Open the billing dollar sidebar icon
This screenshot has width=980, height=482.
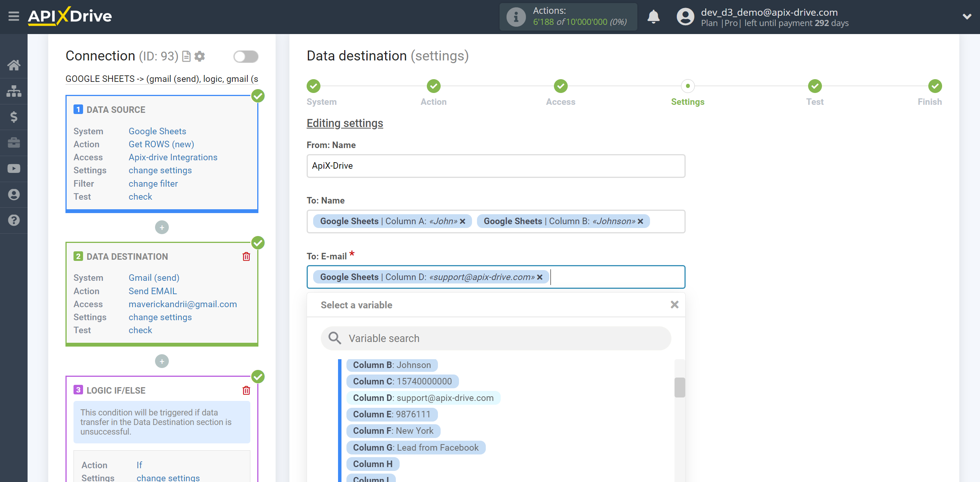coord(14,117)
